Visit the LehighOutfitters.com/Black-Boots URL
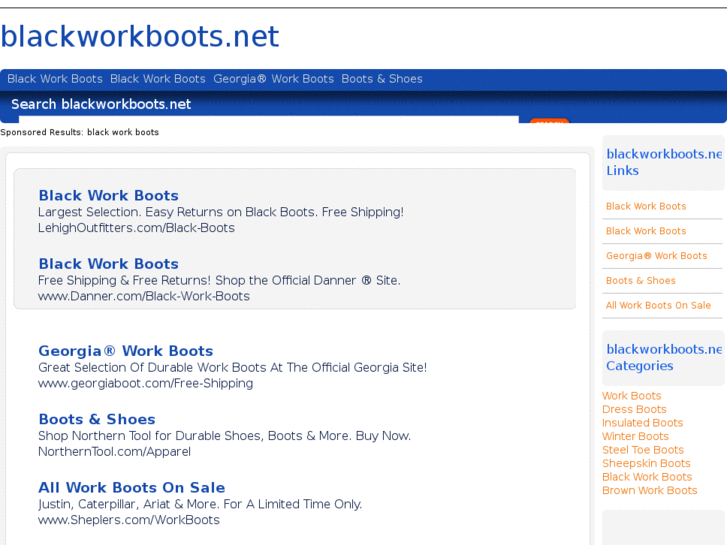 [x=136, y=228]
